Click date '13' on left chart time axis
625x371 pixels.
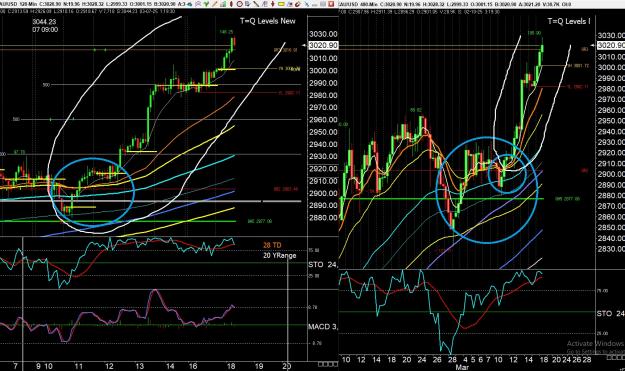139,366
